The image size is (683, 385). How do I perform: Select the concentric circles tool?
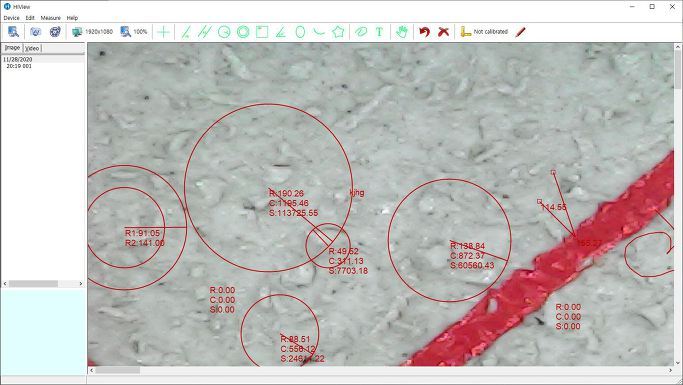tap(243, 32)
